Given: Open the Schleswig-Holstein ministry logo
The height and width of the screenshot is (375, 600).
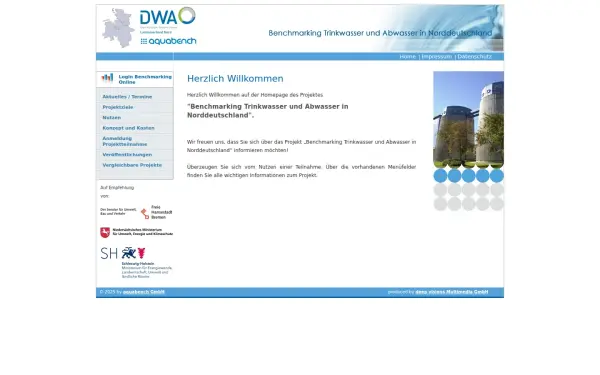Looking at the screenshot, I should (x=136, y=262).
